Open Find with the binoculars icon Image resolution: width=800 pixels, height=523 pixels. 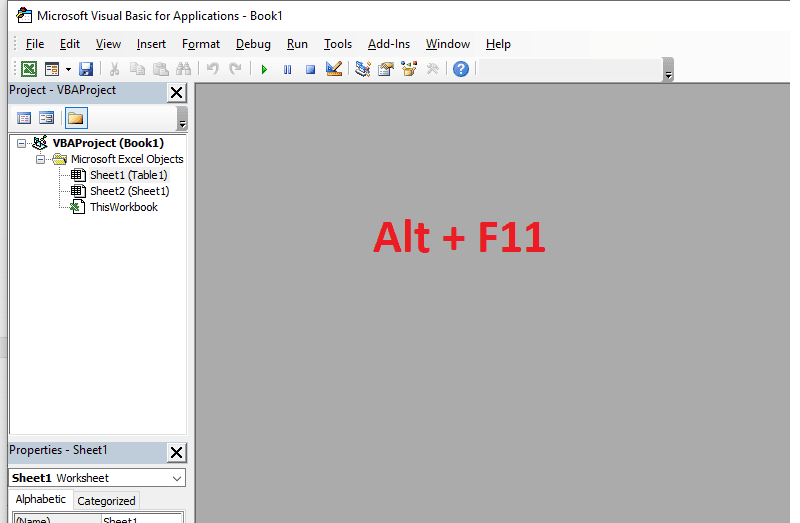click(183, 69)
